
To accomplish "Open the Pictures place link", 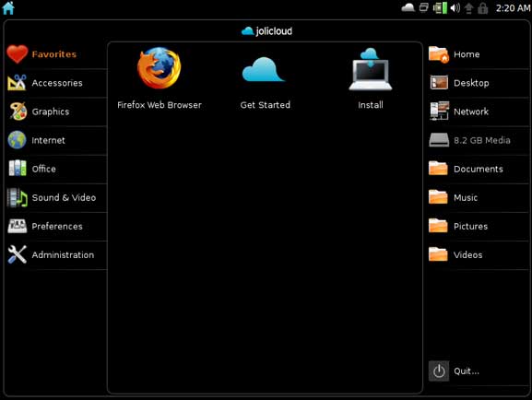I will click(470, 227).
